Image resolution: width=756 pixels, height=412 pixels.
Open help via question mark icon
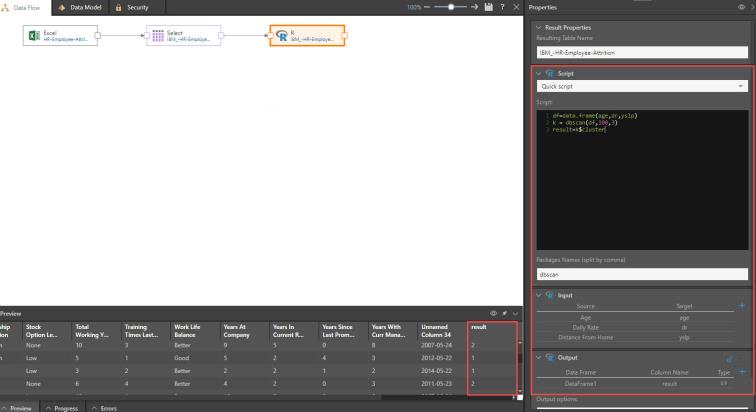(x=501, y=7)
